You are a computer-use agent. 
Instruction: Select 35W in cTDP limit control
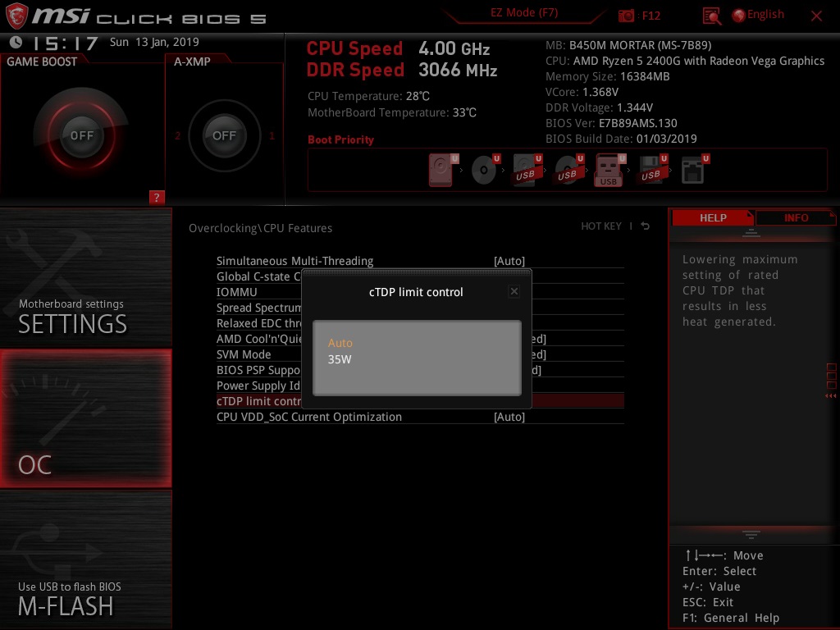(340, 359)
